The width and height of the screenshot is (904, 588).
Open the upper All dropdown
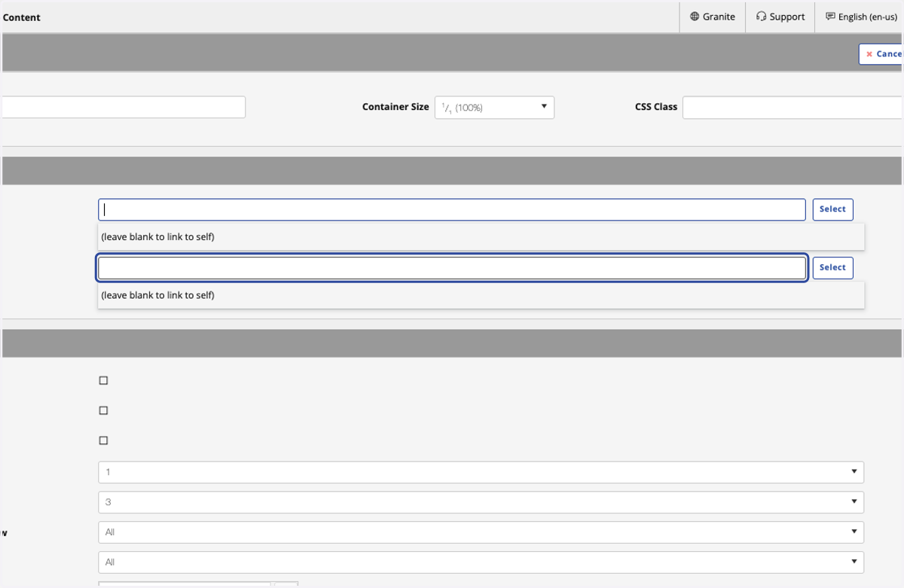coord(481,532)
